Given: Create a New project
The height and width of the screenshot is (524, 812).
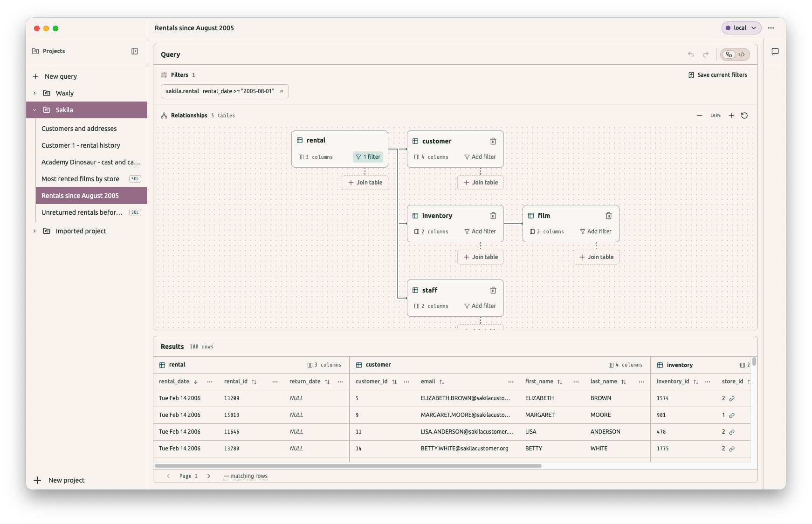Looking at the screenshot, I should tap(59, 480).
